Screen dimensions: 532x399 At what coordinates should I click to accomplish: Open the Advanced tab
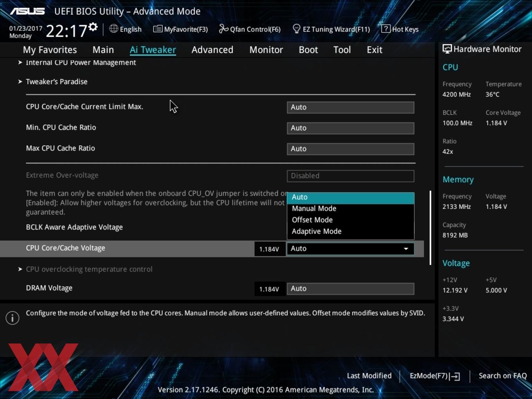coord(212,50)
